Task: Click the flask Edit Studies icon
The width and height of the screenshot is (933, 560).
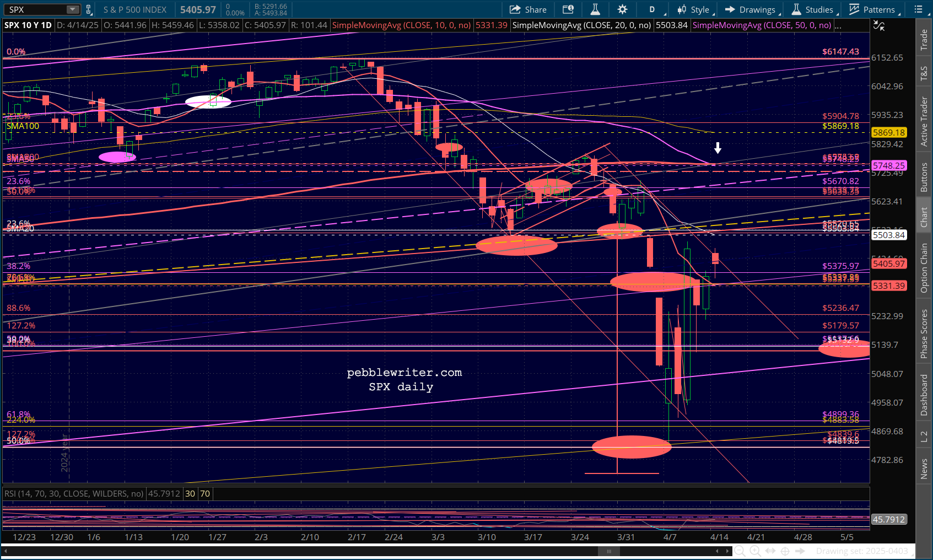Action: [x=595, y=9]
